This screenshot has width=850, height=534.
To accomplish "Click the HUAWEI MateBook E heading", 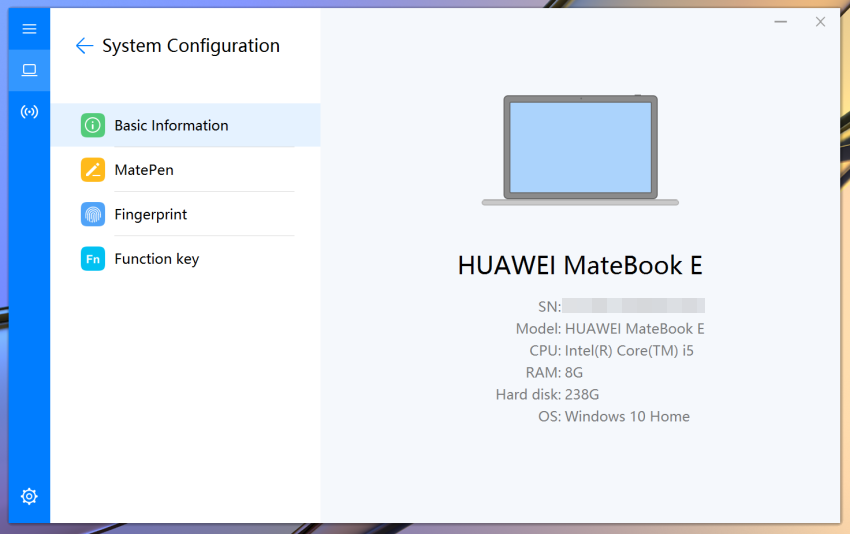I will (580, 266).
